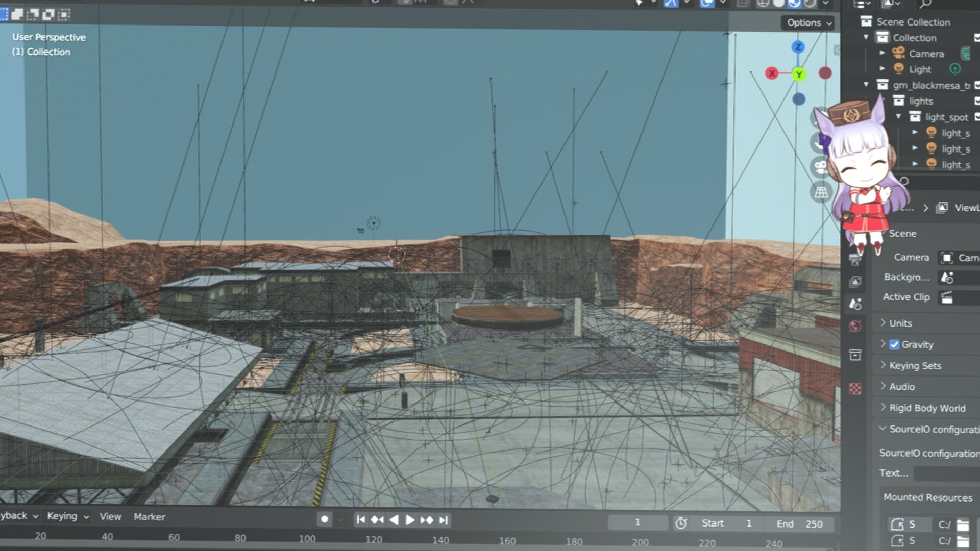Viewport: 980px width, 551px height.
Task: Open the outliner search magnifier
Action: point(925,4)
